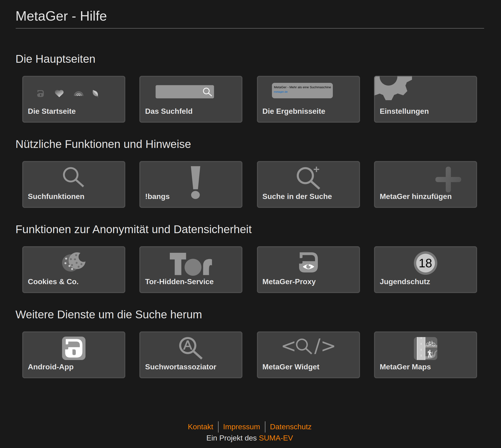Open the Tor-Hidden-Service label
501x448 pixels.
(x=179, y=282)
